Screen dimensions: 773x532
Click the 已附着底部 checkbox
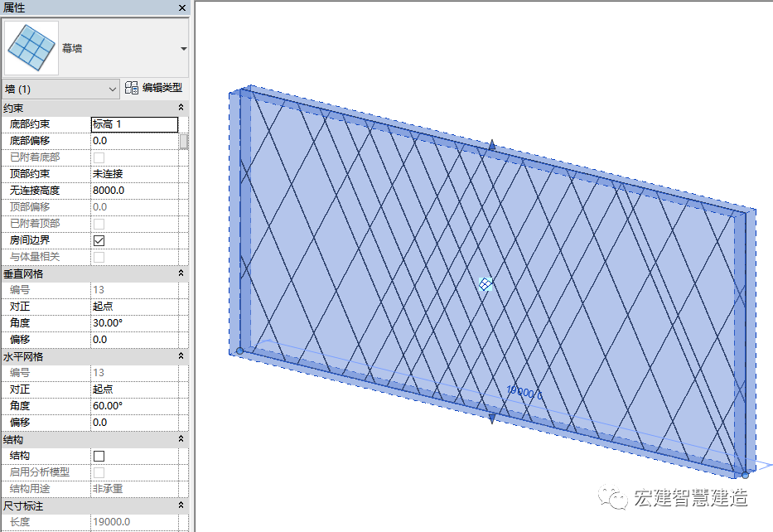tap(99, 157)
